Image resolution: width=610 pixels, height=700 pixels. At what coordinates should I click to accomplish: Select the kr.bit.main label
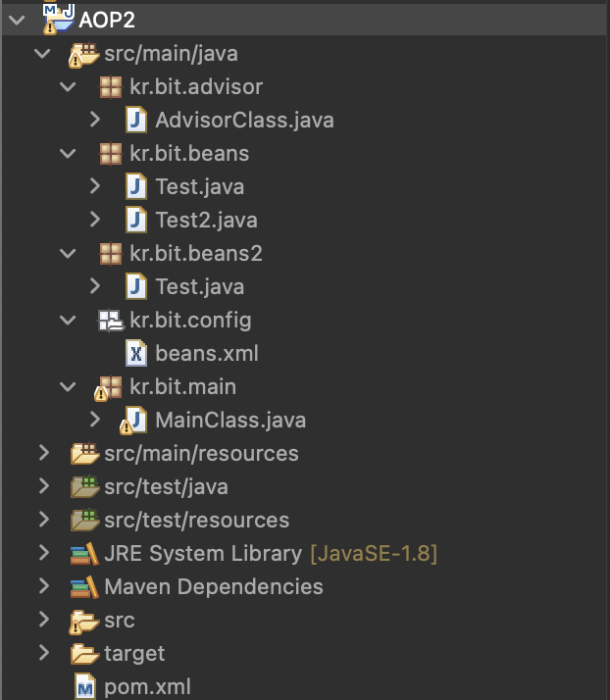click(183, 386)
